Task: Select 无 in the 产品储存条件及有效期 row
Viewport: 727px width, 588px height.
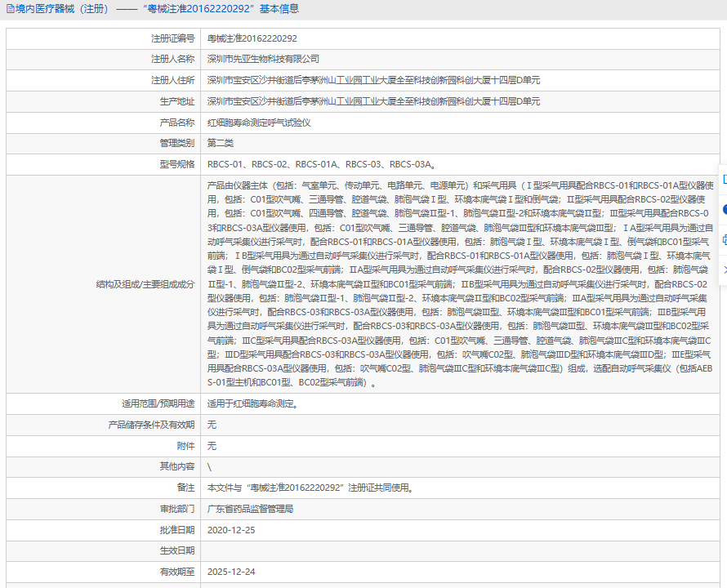Action: [212, 425]
